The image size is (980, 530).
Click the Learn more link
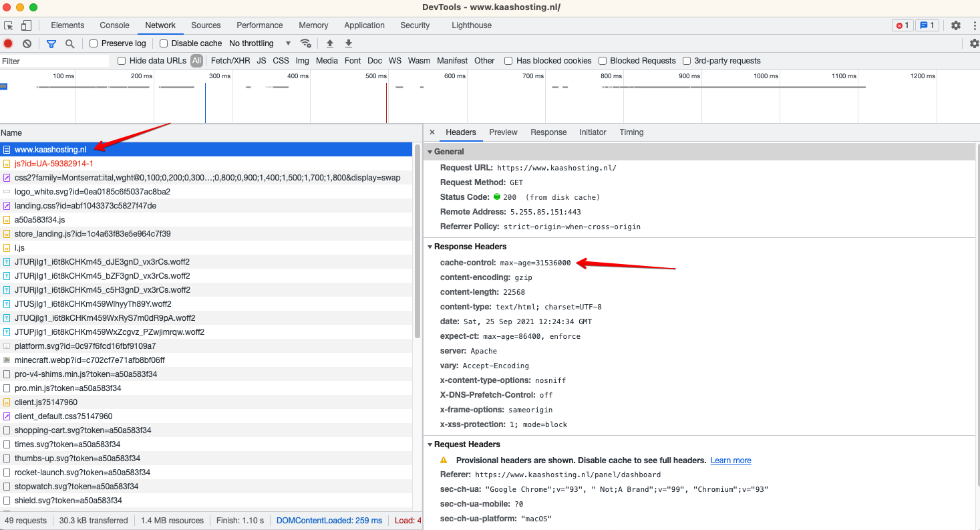coord(730,460)
